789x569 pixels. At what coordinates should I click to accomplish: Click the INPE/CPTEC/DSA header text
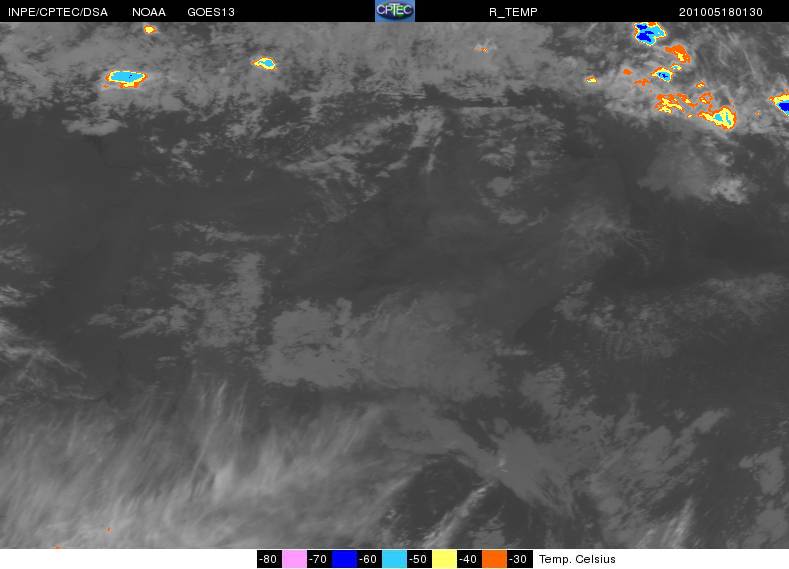pos(58,12)
